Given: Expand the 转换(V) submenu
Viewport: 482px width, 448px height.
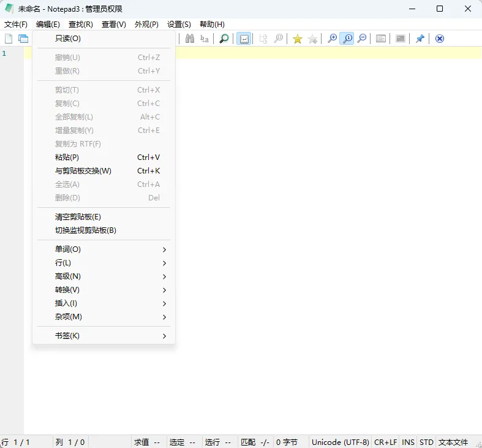Looking at the screenshot, I should (104, 290).
